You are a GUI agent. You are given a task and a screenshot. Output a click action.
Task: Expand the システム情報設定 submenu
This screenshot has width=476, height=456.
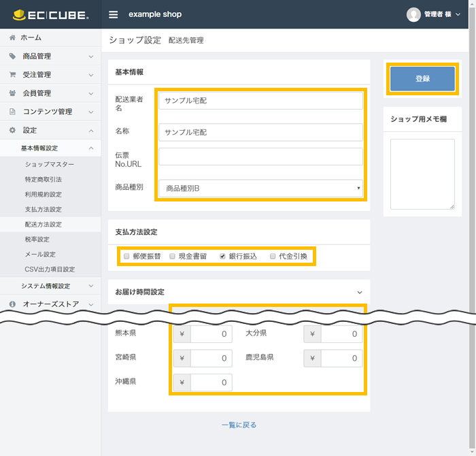[x=50, y=286]
